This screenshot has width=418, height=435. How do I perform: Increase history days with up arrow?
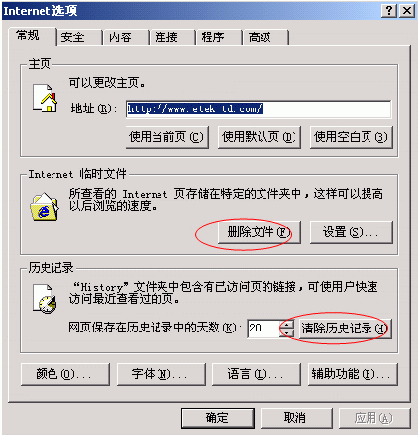pos(287,324)
